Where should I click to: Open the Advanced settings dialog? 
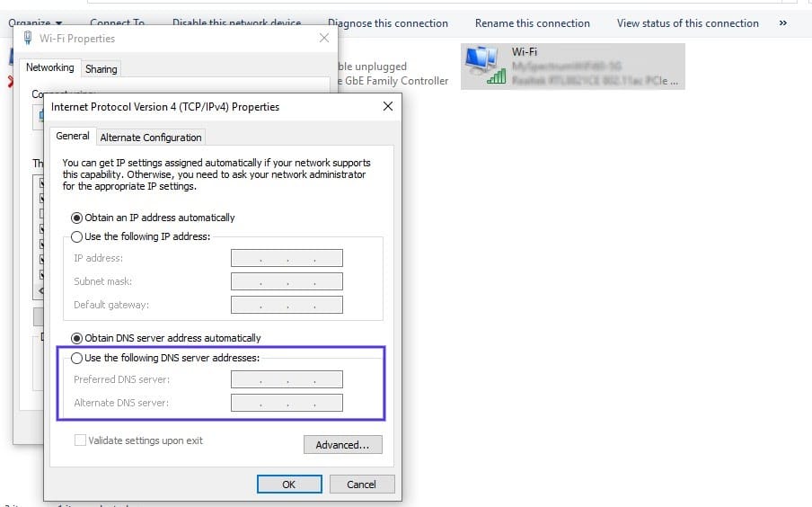point(343,445)
